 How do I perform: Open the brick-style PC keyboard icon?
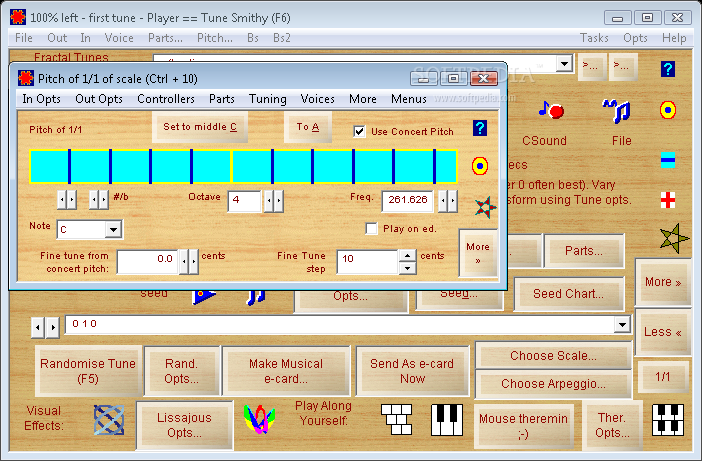coord(396,419)
